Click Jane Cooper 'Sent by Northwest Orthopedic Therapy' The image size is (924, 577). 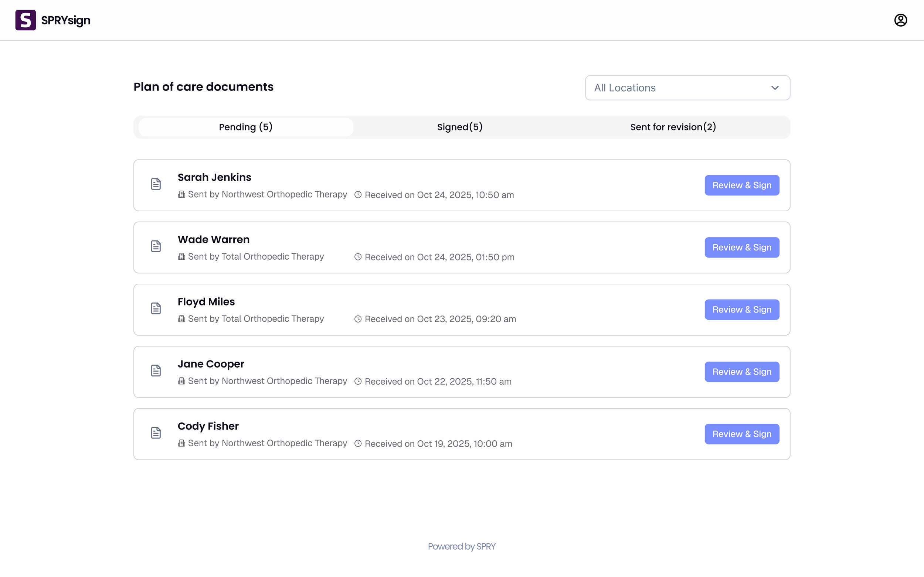(x=267, y=381)
